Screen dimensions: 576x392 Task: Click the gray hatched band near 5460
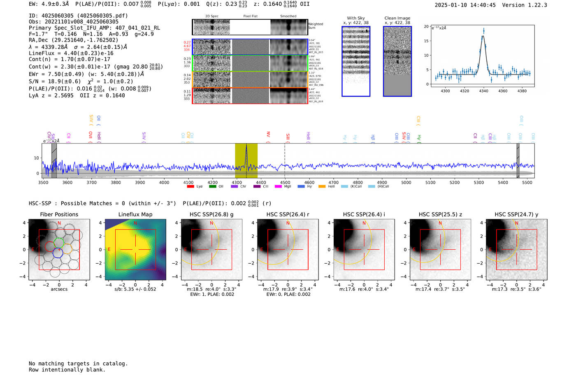[x=518, y=160]
